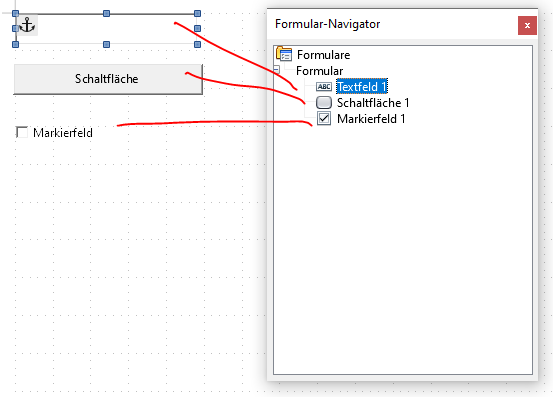
Task: Select the Formulare root entry
Action: coord(323,55)
